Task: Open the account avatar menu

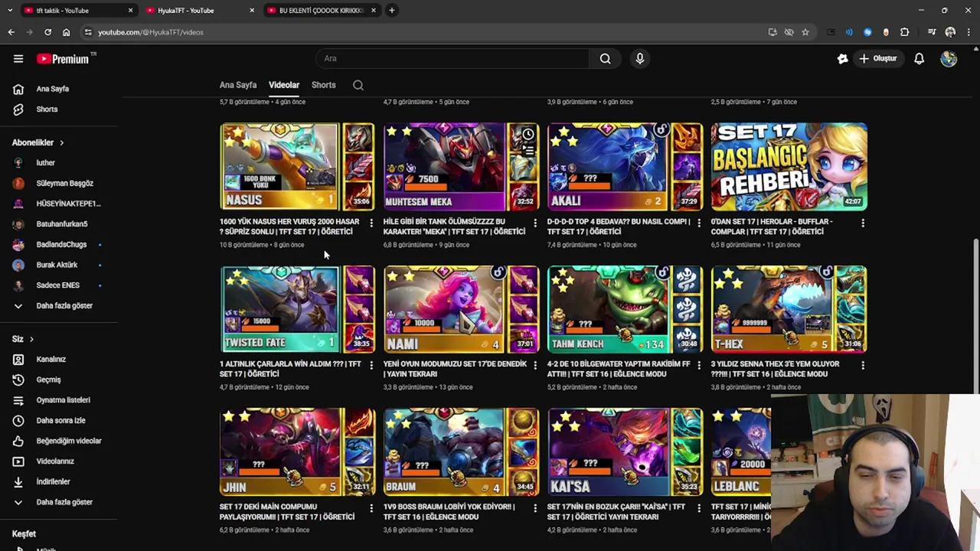Action: pos(949,58)
